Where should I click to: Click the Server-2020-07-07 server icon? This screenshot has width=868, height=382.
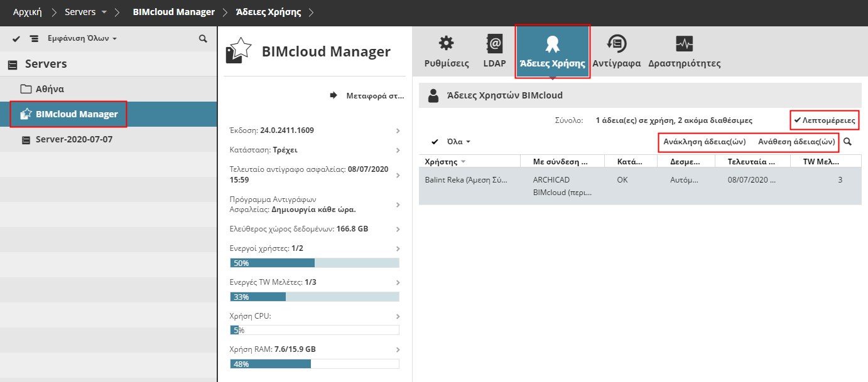click(26, 139)
